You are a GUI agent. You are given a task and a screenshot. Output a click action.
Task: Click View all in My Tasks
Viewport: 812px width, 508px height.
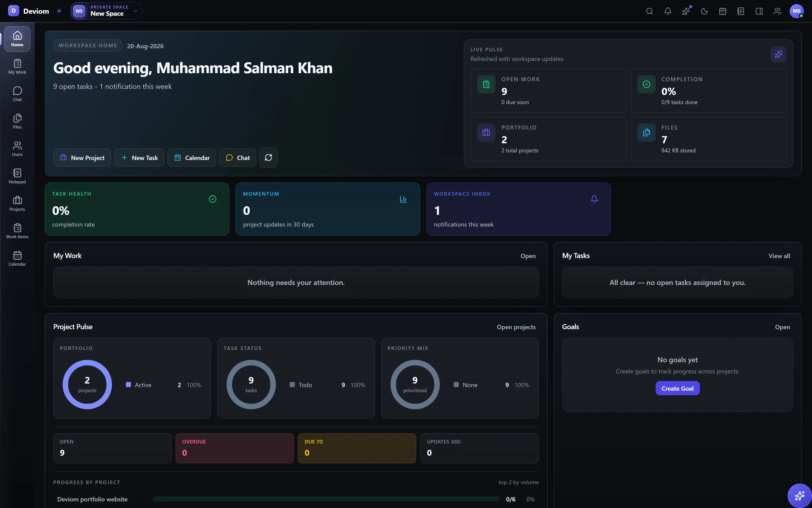[x=779, y=256]
